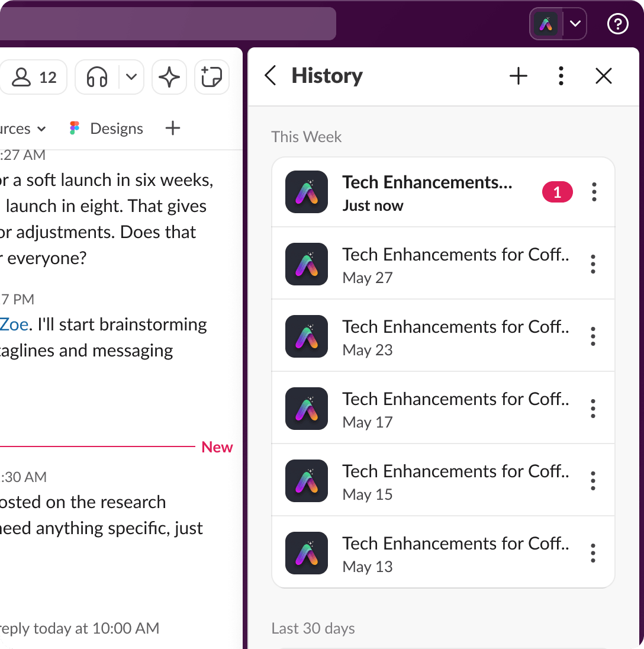Add a bookmark with the plus in bookmarks bar

172,128
